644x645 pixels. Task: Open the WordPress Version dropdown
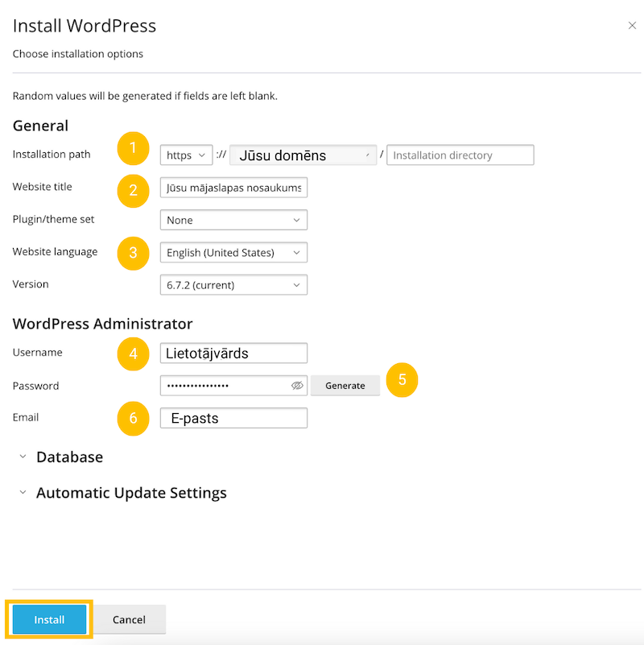233,285
